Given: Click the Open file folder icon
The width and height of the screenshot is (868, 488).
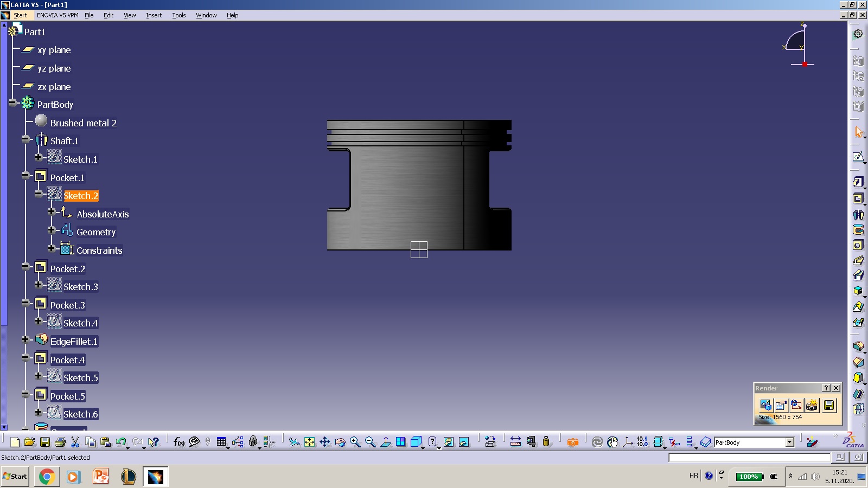Looking at the screenshot, I should 30,442.
